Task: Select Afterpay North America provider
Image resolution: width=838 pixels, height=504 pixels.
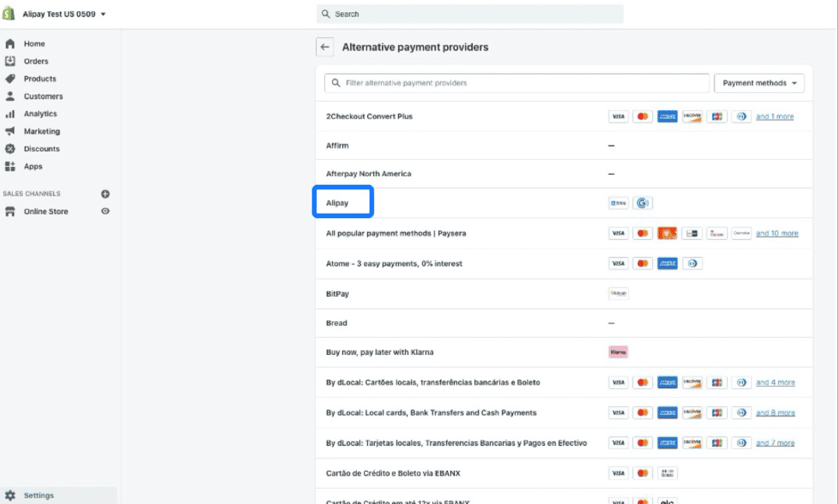Action: (x=368, y=174)
